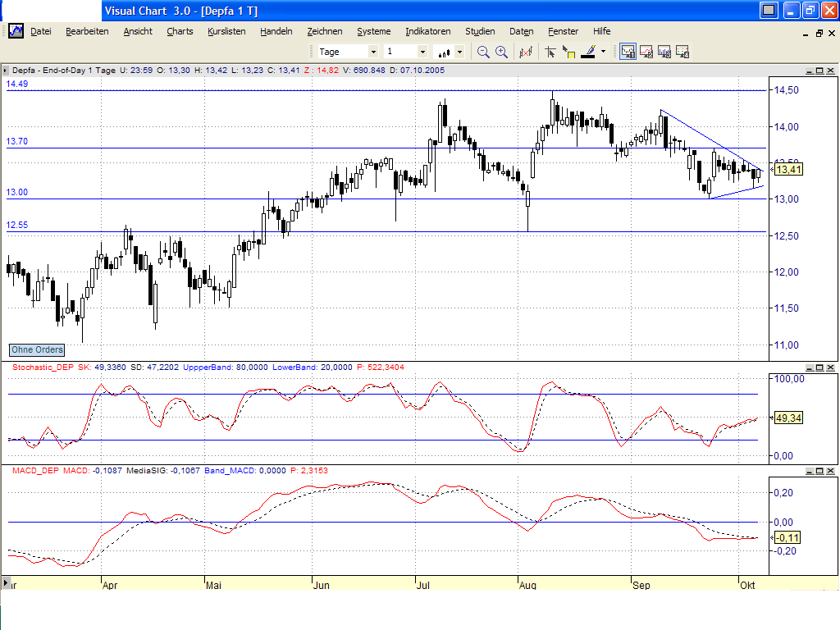Click the crossed-out candlestick chart icon
The width and height of the screenshot is (840, 630).
(526, 52)
